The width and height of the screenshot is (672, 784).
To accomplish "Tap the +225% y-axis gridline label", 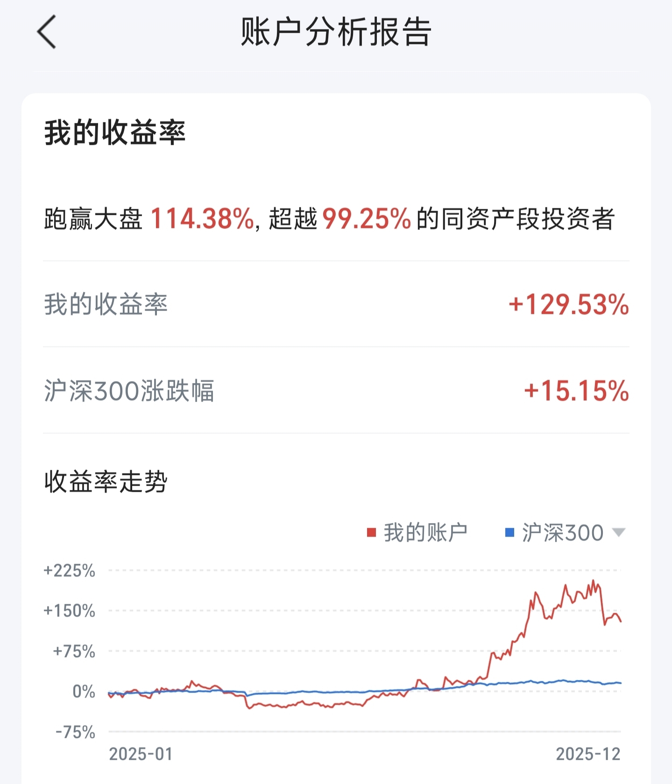I will point(70,571).
